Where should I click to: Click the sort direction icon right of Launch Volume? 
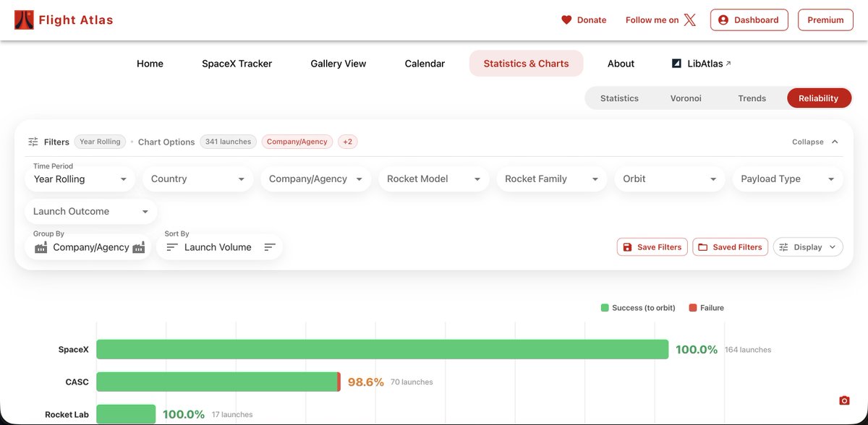click(x=270, y=247)
